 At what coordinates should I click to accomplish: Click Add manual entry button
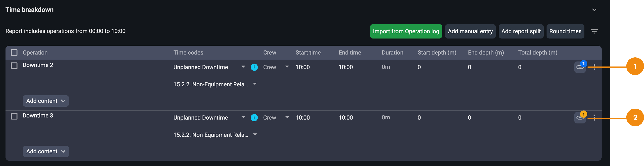coord(470,31)
